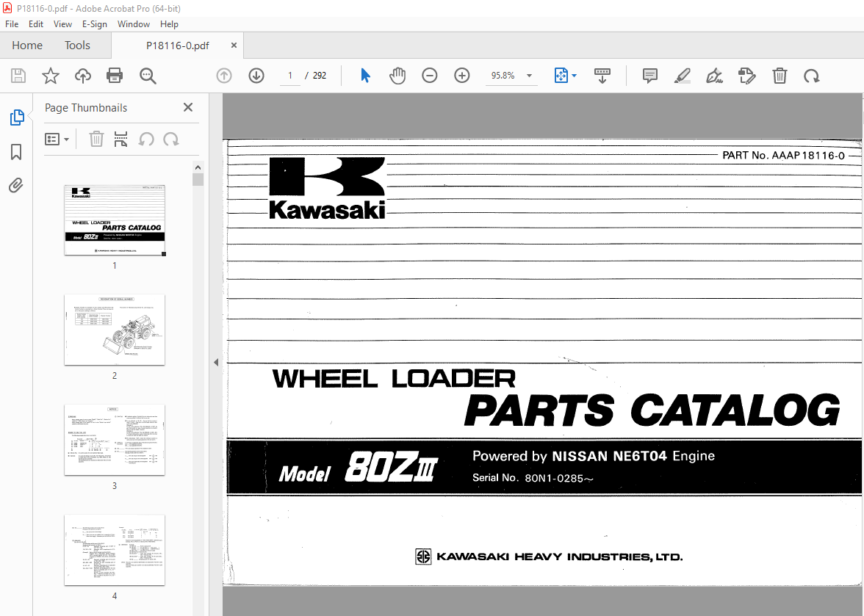Click 'KAWASAKI HEAVY INDUSTRIES, LTD.' text
The height and width of the screenshot is (616, 864).
click(x=559, y=557)
